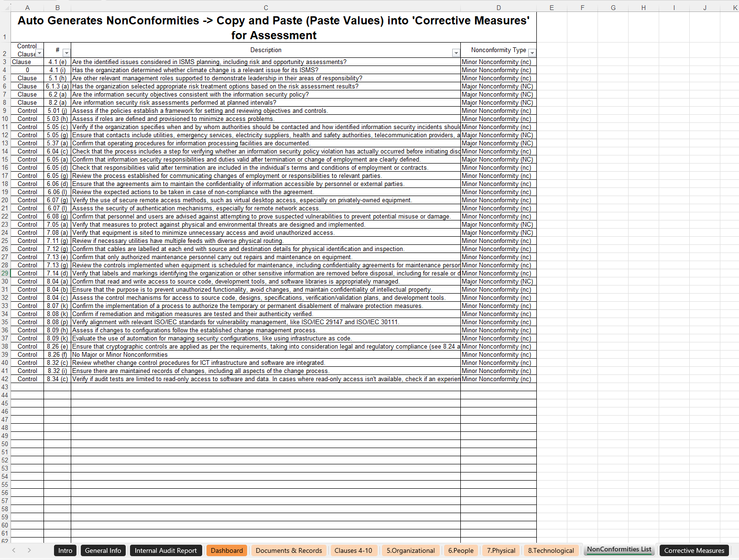Open the # column filter dropdown
The image size is (739, 560).
point(66,53)
